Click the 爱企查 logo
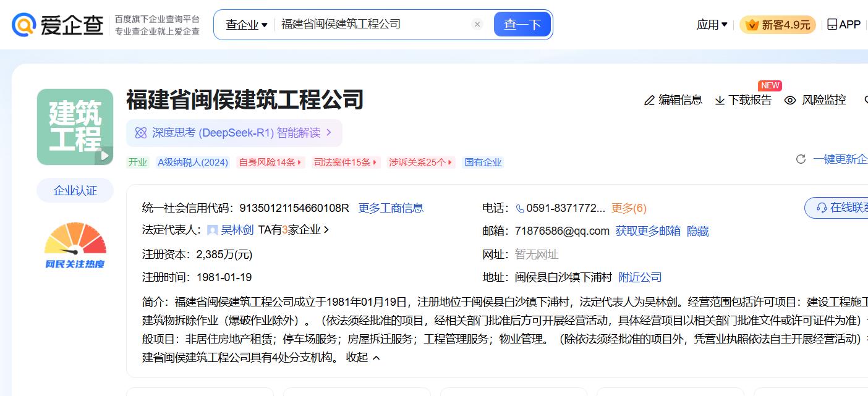Image resolution: width=868 pixels, height=396 pixels. (57, 25)
